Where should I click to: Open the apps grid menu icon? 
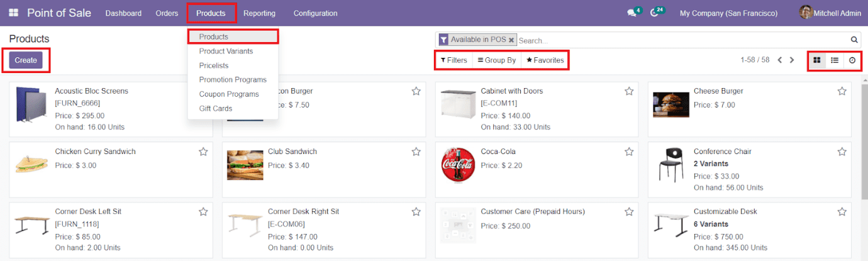[13, 13]
